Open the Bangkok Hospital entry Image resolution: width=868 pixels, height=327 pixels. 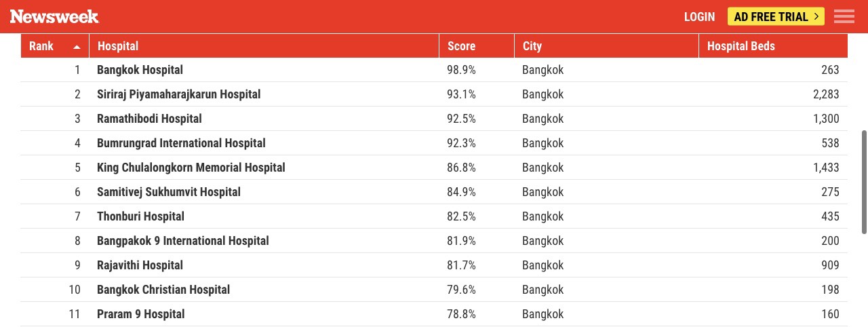coord(140,70)
